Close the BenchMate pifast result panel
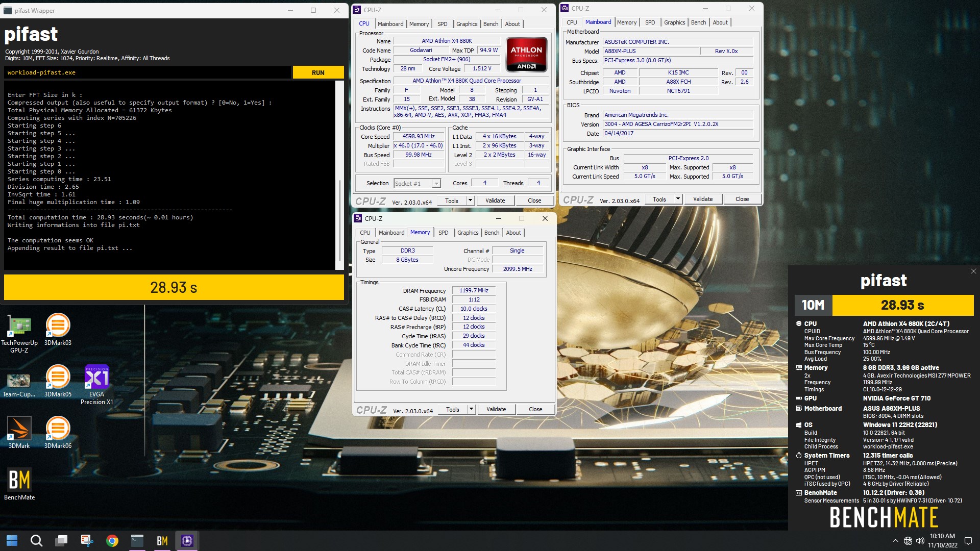 coord(973,271)
